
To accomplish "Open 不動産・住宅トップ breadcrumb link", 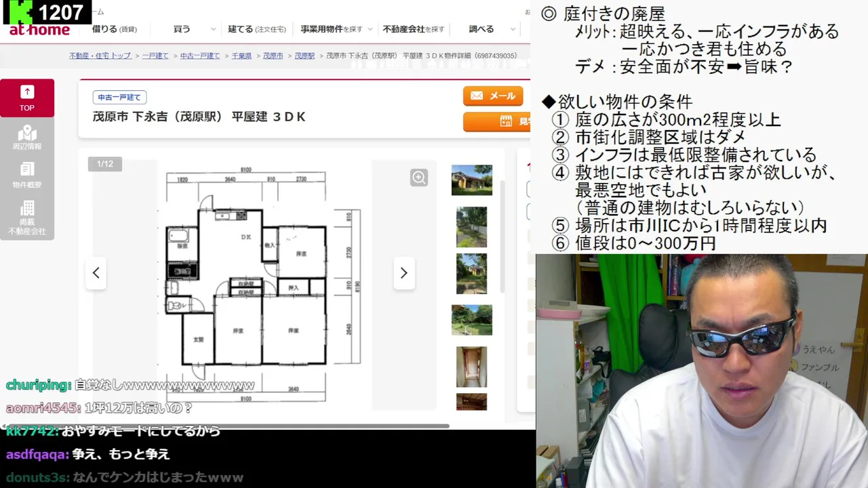I will point(100,56).
